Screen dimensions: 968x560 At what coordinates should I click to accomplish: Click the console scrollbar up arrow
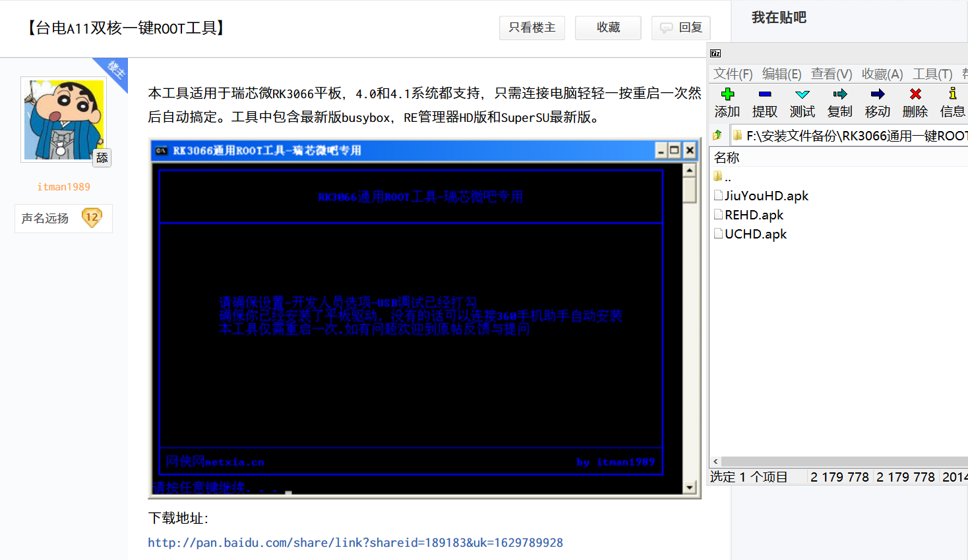[x=689, y=170]
